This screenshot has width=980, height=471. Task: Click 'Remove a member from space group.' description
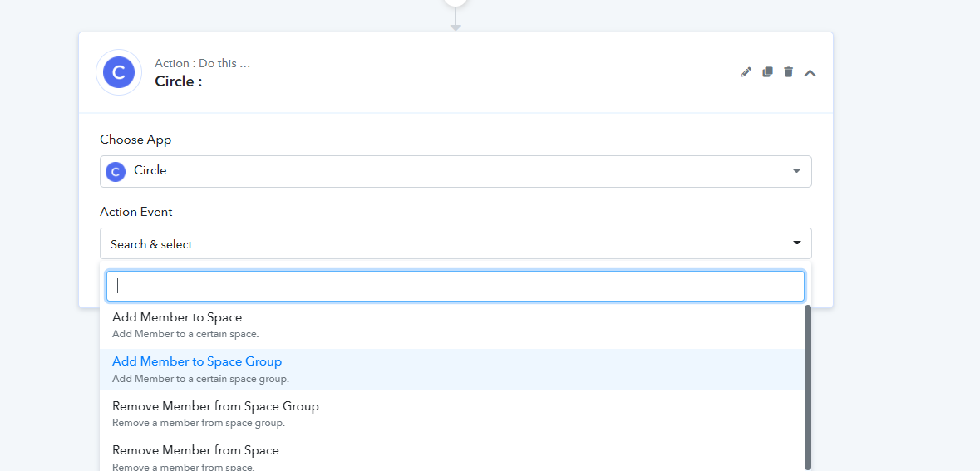199,423
